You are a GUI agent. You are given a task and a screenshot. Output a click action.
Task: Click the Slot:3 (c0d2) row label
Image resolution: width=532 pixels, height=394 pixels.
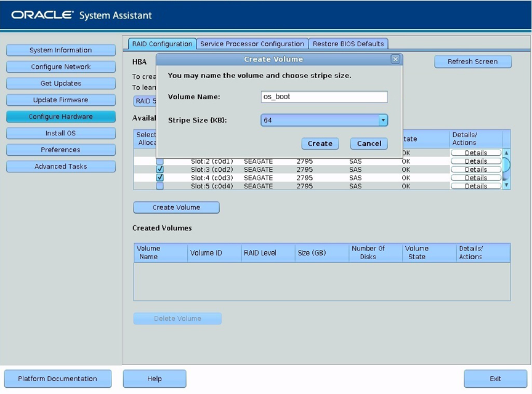pyautogui.click(x=212, y=169)
